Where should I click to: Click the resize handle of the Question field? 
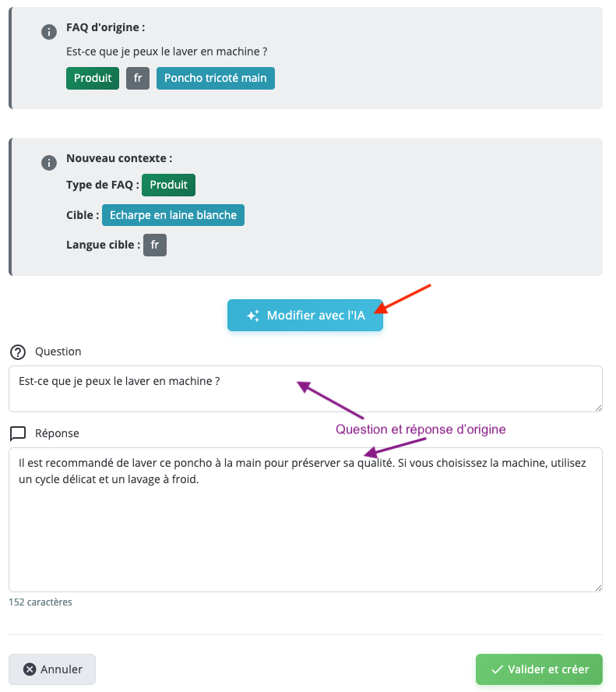tap(598, 408)
